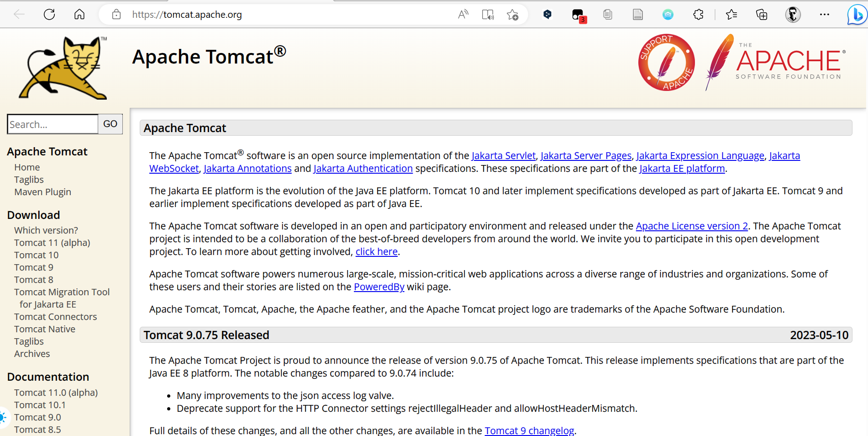Open Home in the sidebar
Viewport: 868px width, 436px height.
pos(27,167)
